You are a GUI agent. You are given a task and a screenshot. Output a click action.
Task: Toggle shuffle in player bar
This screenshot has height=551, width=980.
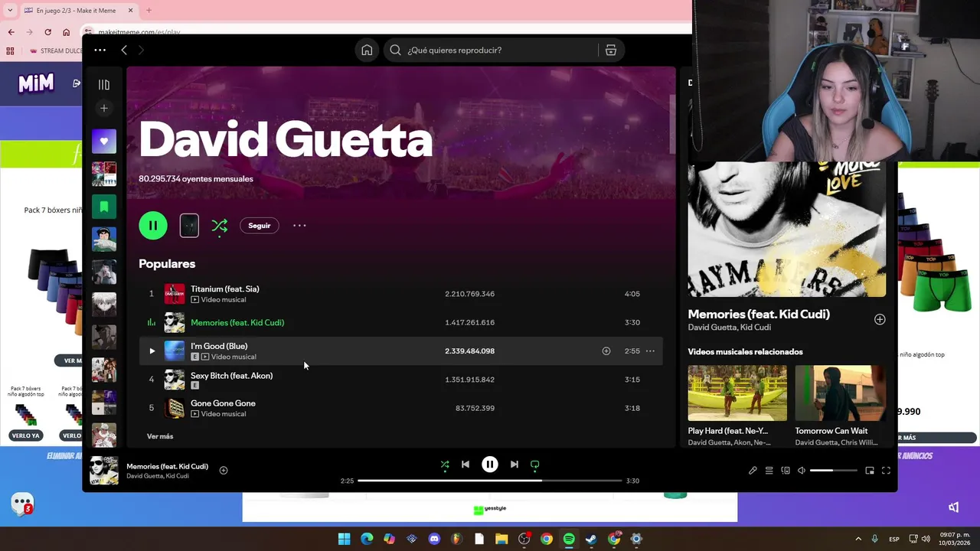(445, 465)
